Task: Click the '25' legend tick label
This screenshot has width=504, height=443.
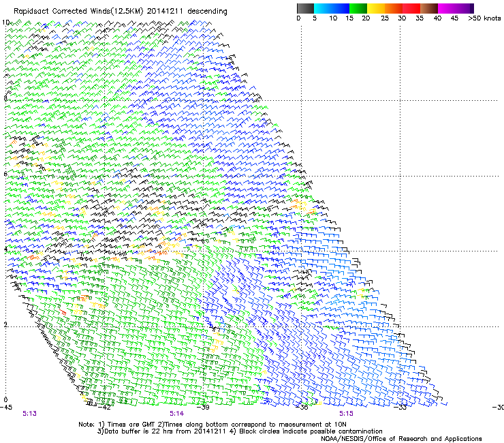Action: tap(385, 18)
